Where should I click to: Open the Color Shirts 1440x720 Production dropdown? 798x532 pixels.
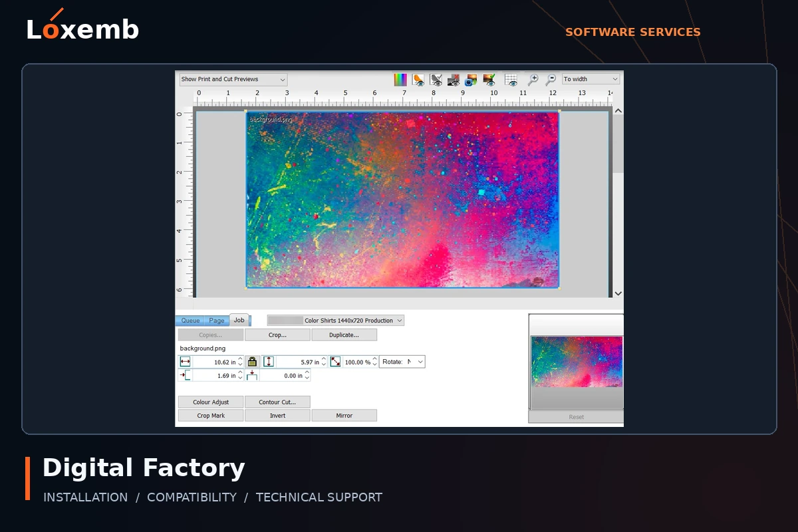point(336,321)
